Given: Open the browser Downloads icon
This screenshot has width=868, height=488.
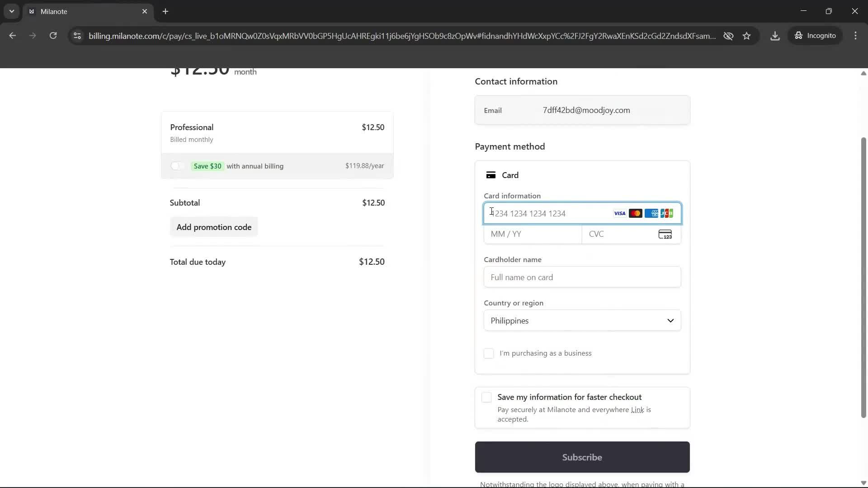Looking at the screenshot, I should [x=775, y=36].
